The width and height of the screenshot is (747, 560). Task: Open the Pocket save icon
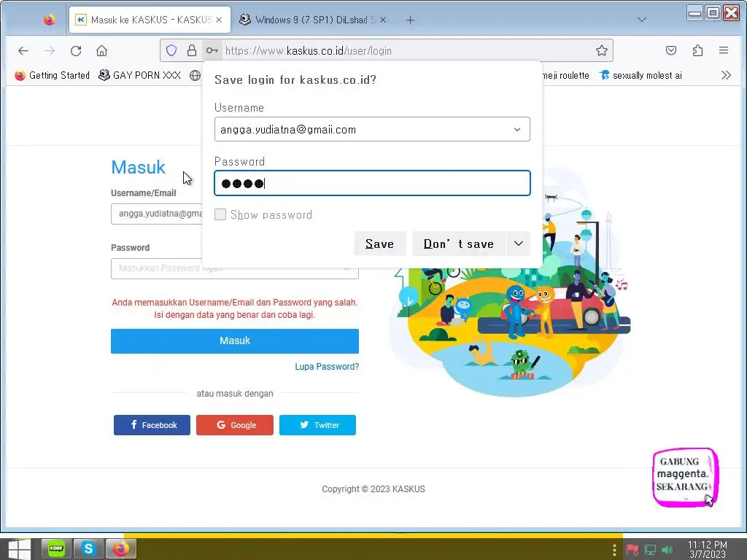click(x=671, y=50)
